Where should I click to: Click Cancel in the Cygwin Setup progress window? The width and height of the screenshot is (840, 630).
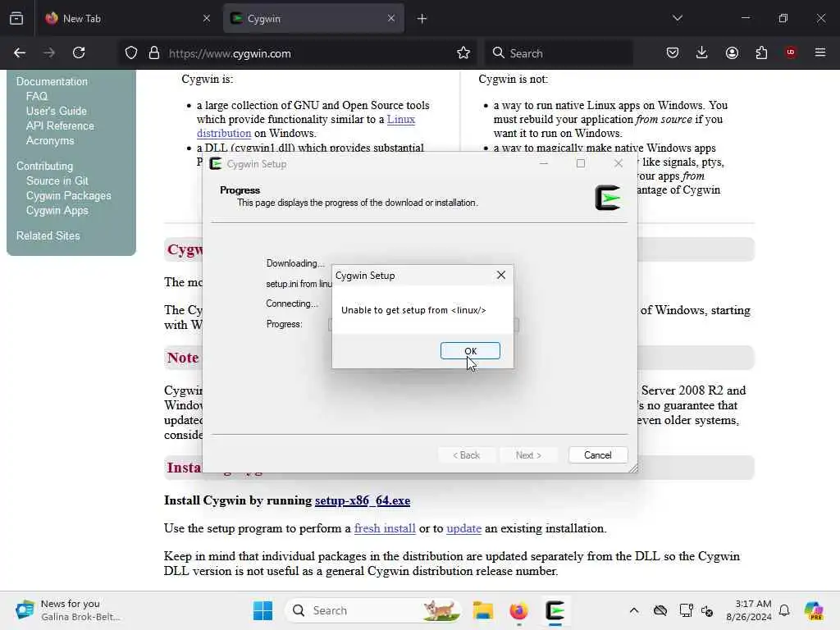point(597,454)
